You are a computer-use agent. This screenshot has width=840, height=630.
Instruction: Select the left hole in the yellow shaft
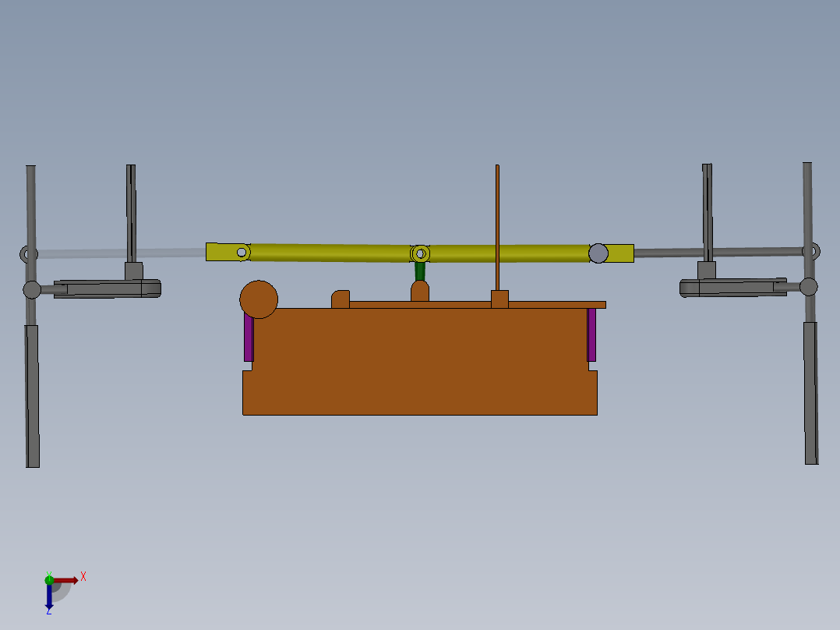[240, 252]
